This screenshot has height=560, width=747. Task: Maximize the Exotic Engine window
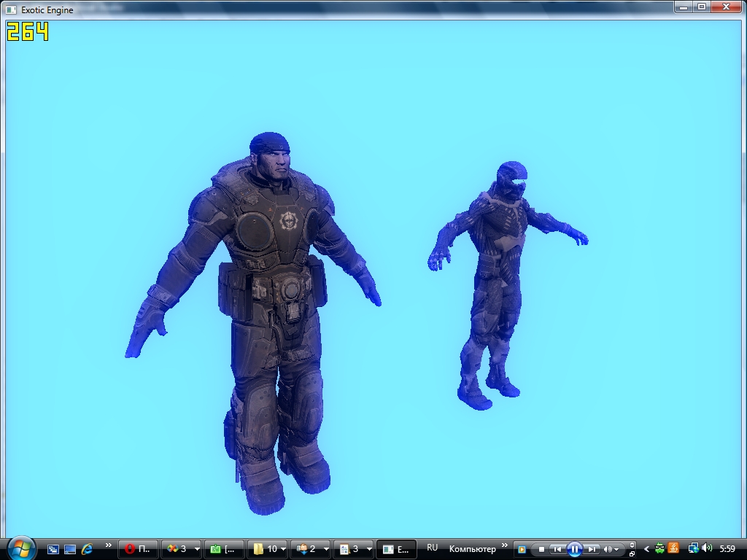coord(702,7)
